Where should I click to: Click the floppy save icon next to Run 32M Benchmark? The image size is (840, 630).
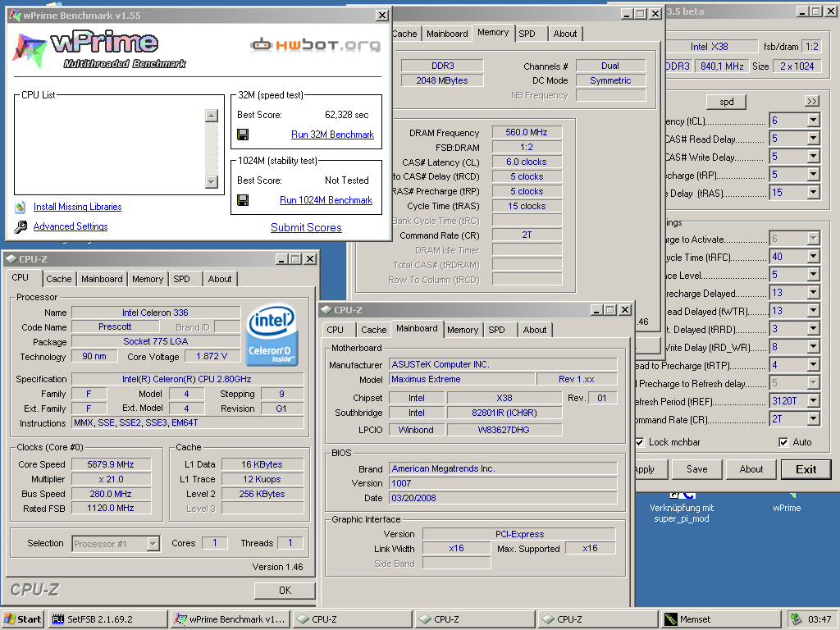[x=243, y=135]
